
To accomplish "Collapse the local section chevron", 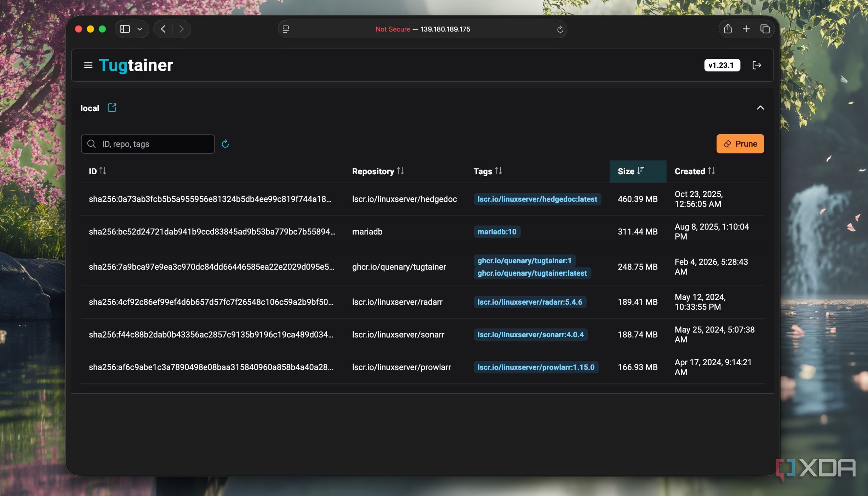I will pos(760,108).
